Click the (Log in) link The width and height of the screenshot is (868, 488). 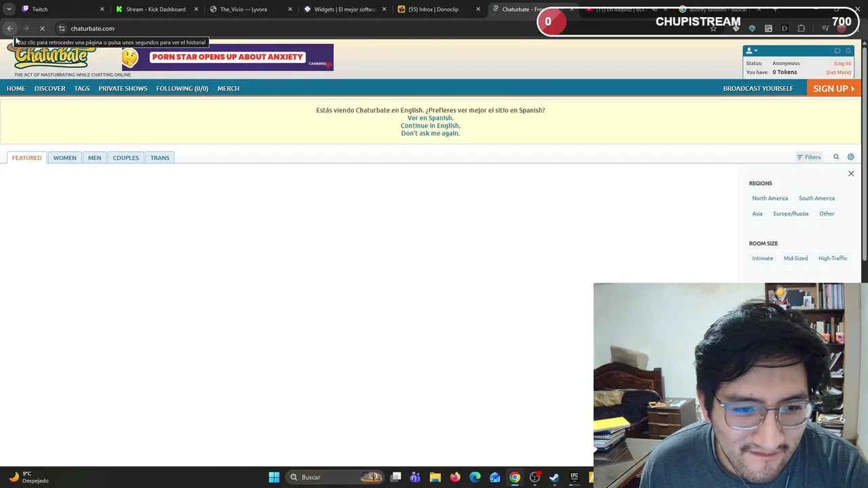click(x=842, y=64)
